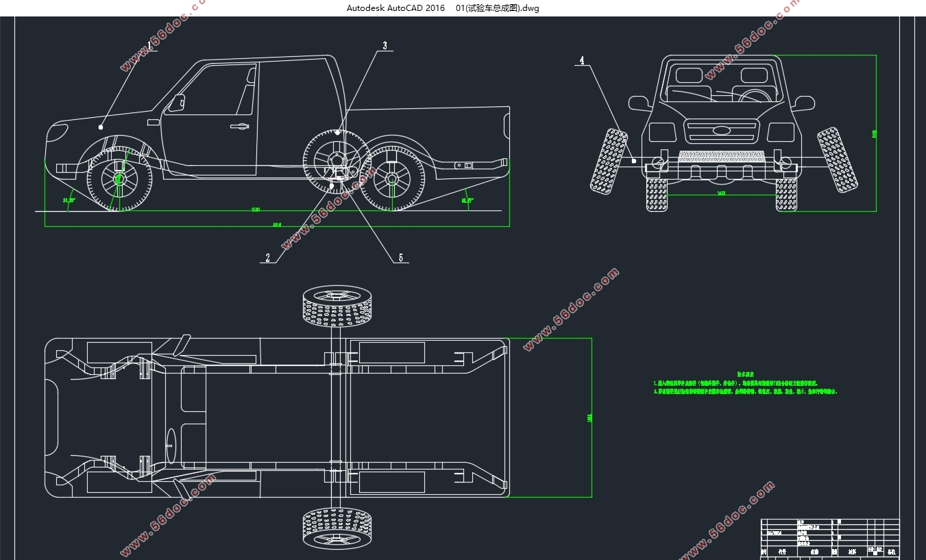This screenshot has height=560, width=926.
Task: Select the green approach angle dimension at front bumper
Action: point(69,200)
